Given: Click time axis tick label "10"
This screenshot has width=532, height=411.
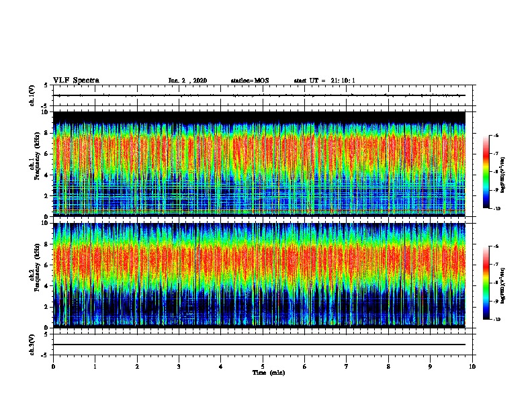Looking at the screenshot, I should click(x=472, y=367).
